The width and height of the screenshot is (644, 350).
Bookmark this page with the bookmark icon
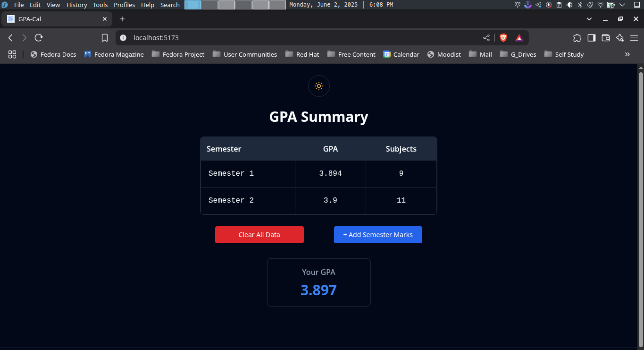(x=105, y=38)
